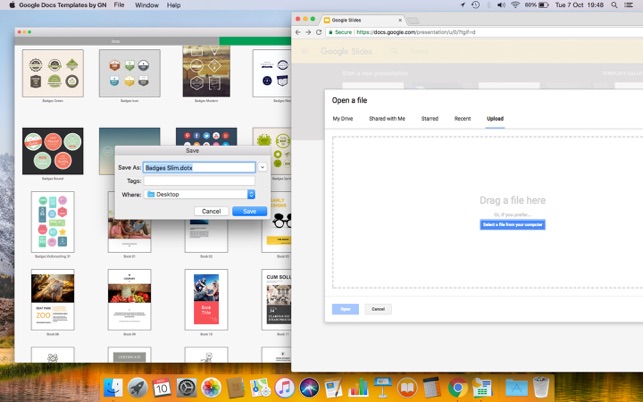Select the Zoo book template thumbnail
Image resolution: width=643 pixels, height=402 pixels.
(53, 299)
